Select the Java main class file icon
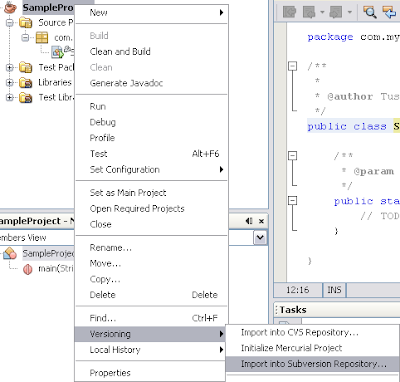Image resolution: width=400 pixels, height=382 pixels. (x=57, y=52)
